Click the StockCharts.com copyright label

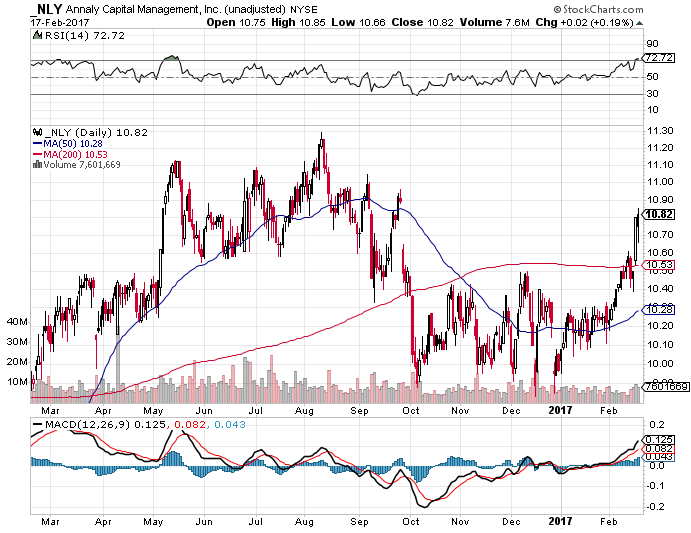tap(598, 9)
